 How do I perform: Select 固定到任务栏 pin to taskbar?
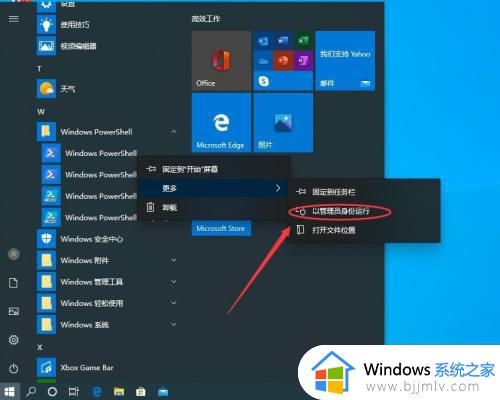point(364,192)
